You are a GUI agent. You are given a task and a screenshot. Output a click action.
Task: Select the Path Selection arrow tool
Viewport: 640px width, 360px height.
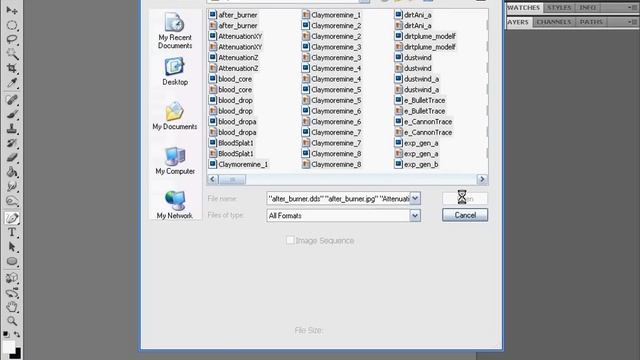tap(12, 247)
